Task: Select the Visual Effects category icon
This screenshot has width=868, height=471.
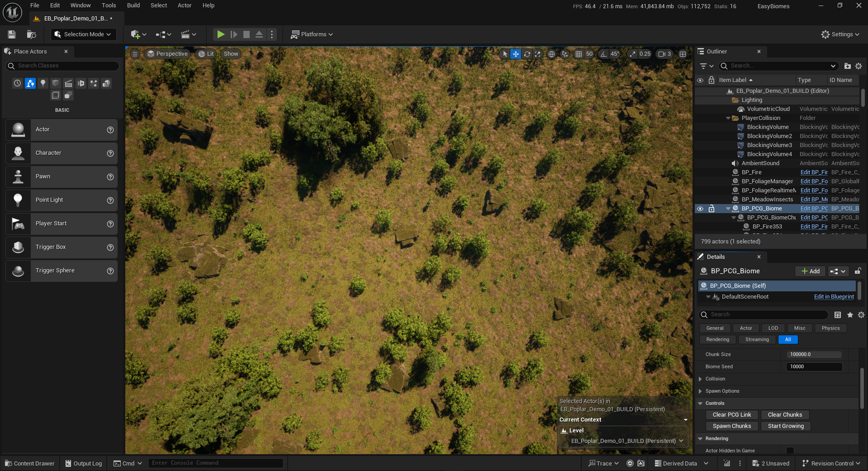Action: pyautogui.click(x=93, y=83)
